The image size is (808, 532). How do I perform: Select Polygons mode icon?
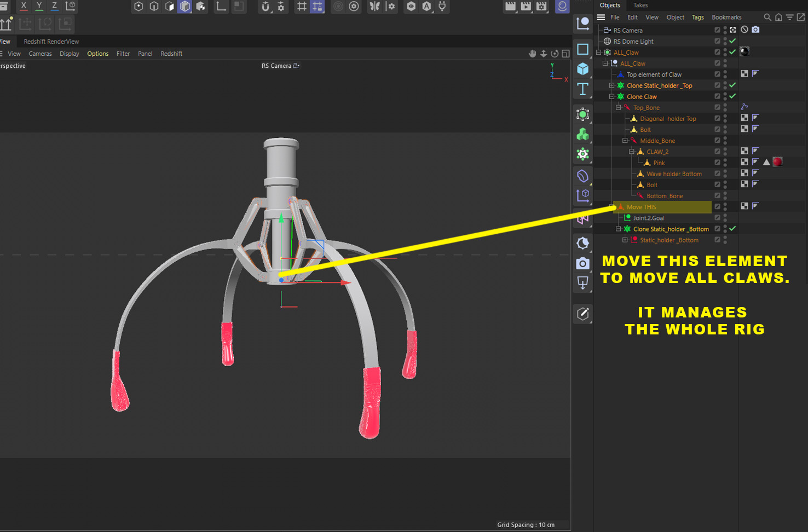[x=169, y=7]
